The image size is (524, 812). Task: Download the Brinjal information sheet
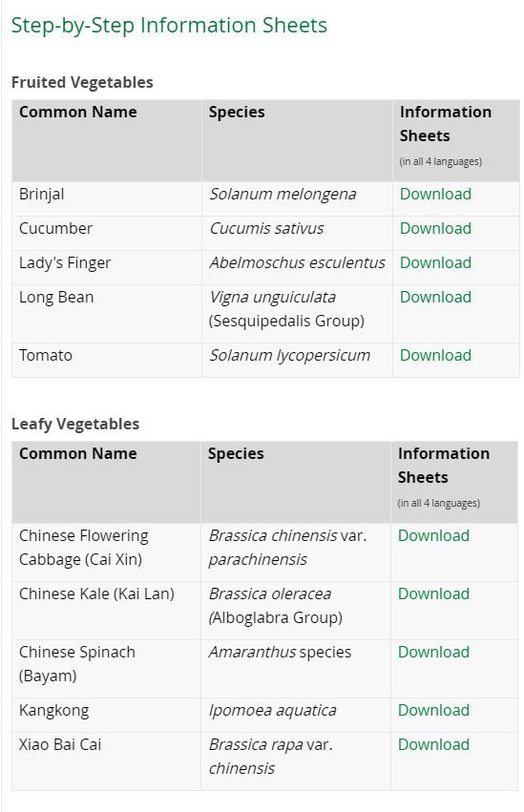tap(435, 195)
